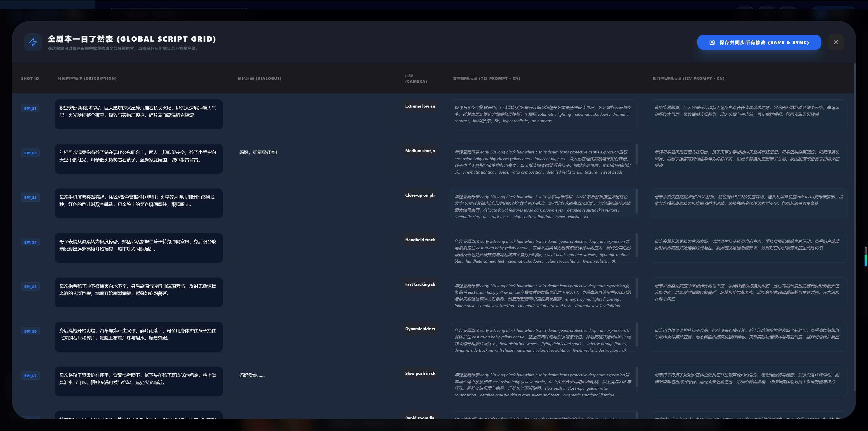
Task: Click the 'Extreme low an' camera field
Action: (x=420, y=106)
